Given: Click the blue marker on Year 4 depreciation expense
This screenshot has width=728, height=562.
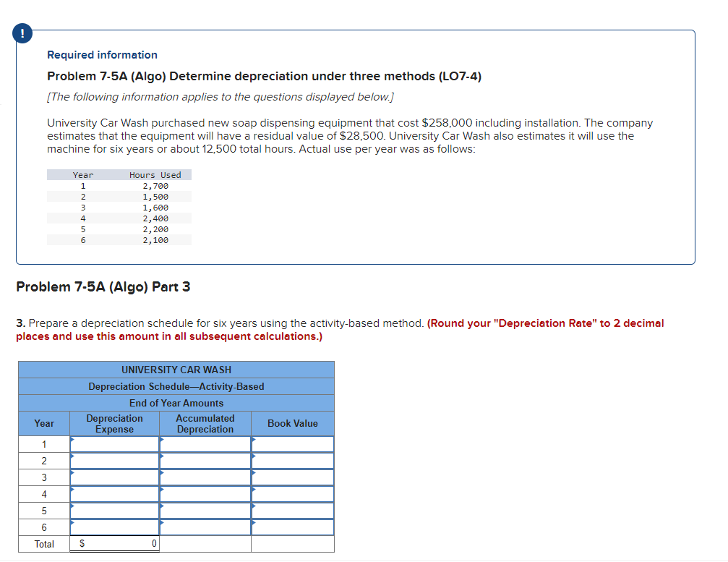Looking at the screenshot, I should pyautogui.click(x=72, y=489).
